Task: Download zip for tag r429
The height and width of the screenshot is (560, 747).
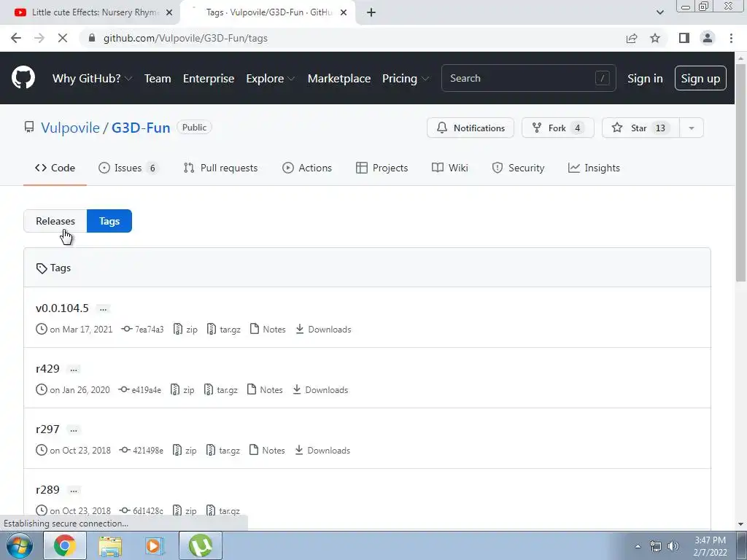Action: (x=182, y=389)
